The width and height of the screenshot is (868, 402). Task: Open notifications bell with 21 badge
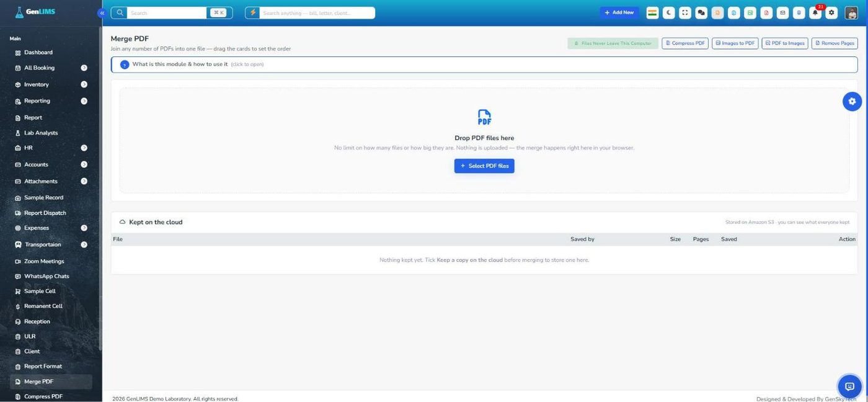[x=816, y=12]
